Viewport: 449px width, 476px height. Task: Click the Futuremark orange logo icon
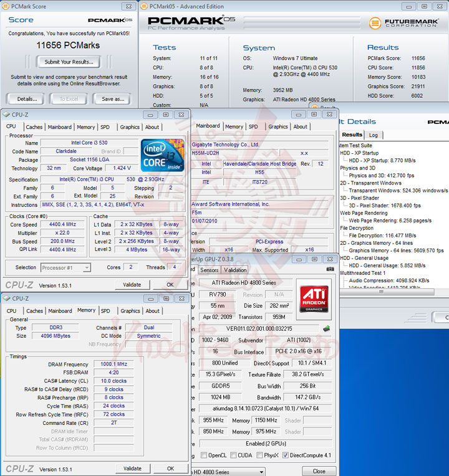(375, 23)
